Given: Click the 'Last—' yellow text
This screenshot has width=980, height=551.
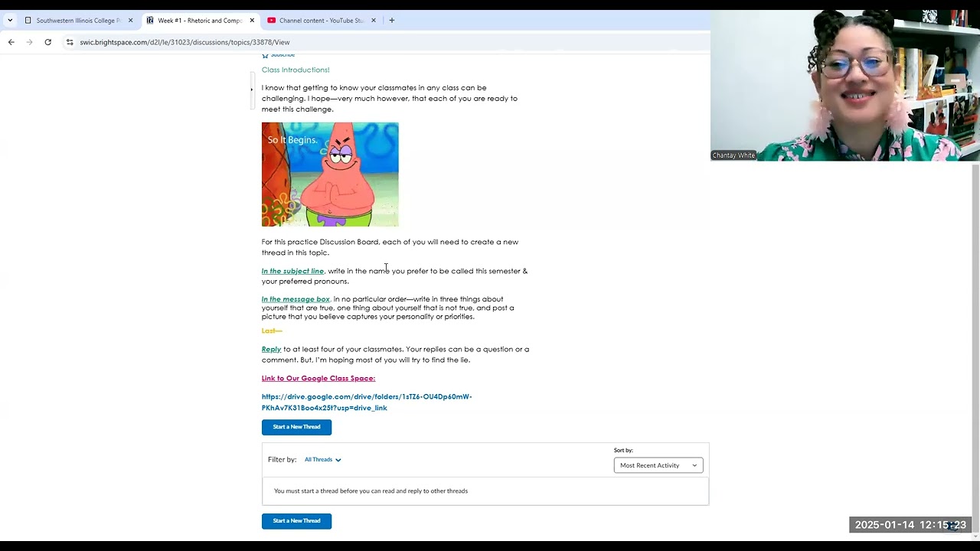Looking at the screenshot, I should tap(272, 331).
